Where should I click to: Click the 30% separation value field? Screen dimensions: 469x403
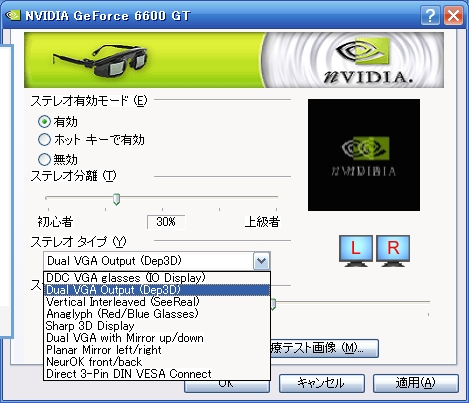[x=166, y=222]
